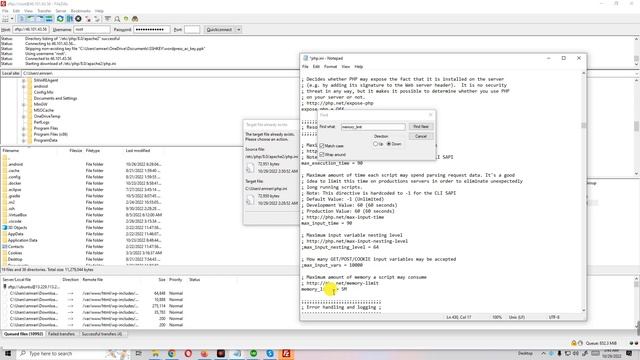The image size is (640, 360).
Task: Open Spotify from the taskbar
Action: click(x=253, y=353)
